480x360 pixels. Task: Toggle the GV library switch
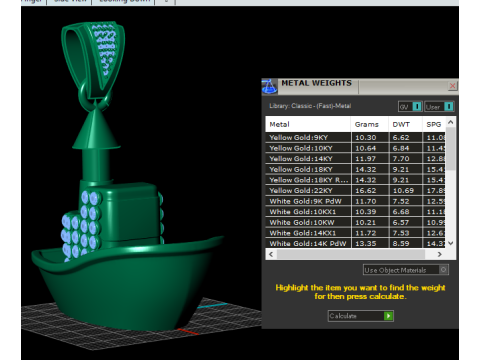tap(410, 107)
